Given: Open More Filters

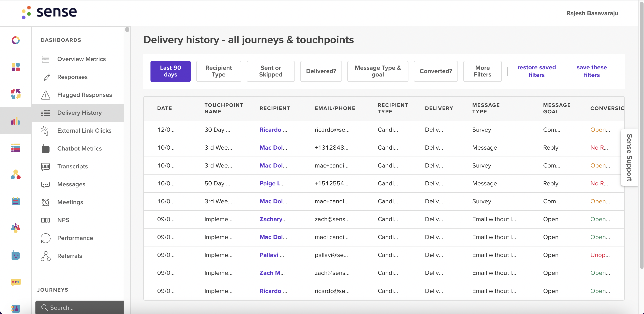Looking at the screenshot, I should tap(482, 71).
